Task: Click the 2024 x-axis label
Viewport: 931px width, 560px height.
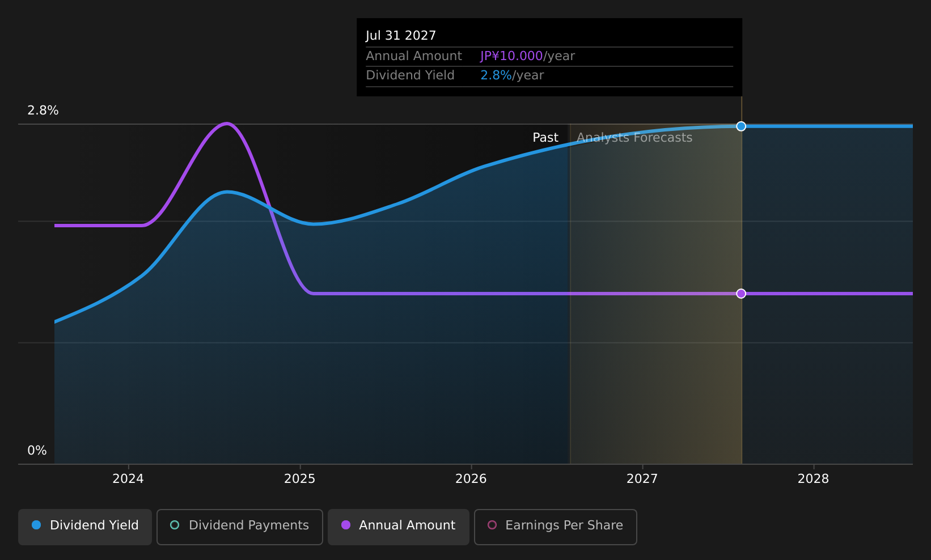Action: click(x=128, y=479)
